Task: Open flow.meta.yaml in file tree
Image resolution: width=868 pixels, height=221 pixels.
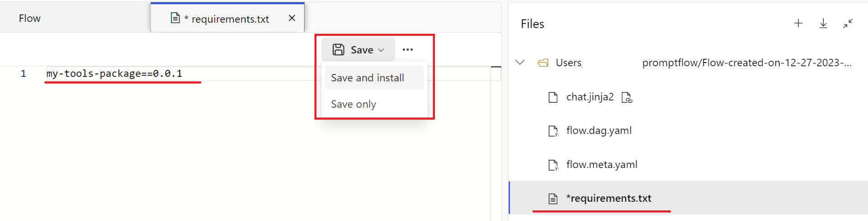Action: tap(602, 164)
